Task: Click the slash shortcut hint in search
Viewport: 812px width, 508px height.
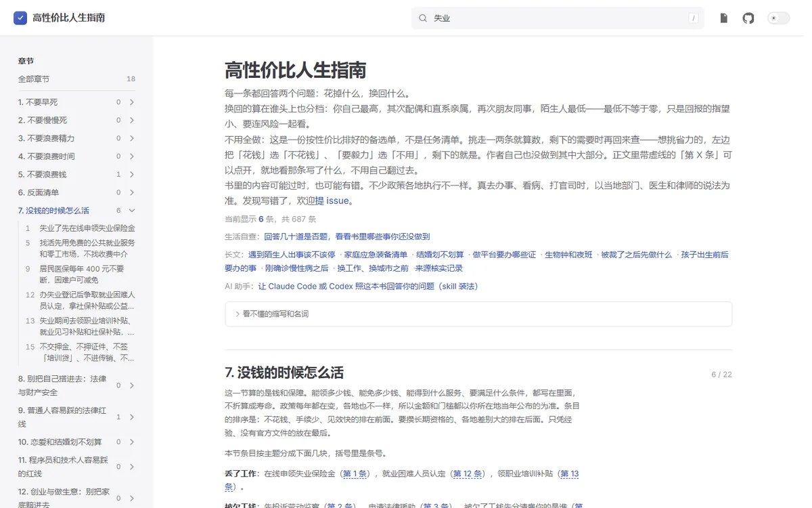Action: (694, 18)
